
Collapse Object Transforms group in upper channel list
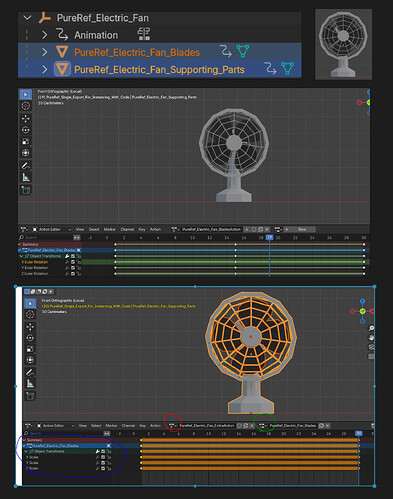[22, 256]
